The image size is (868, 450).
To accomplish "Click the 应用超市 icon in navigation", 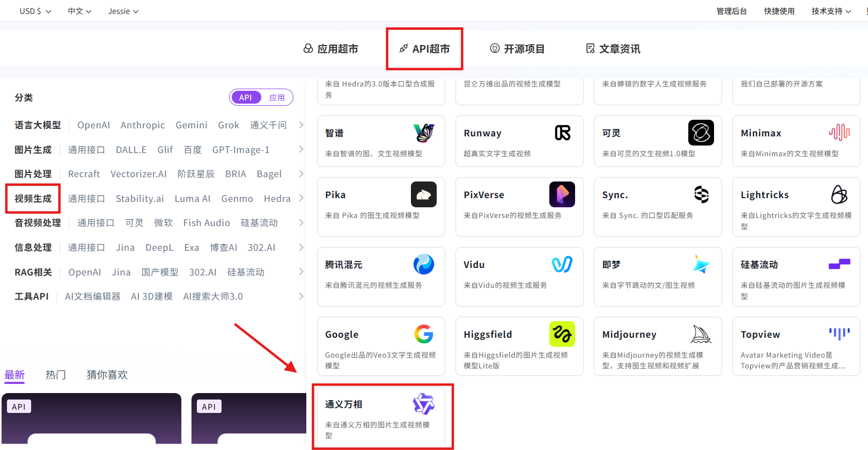I will click(x=308, y=48).
